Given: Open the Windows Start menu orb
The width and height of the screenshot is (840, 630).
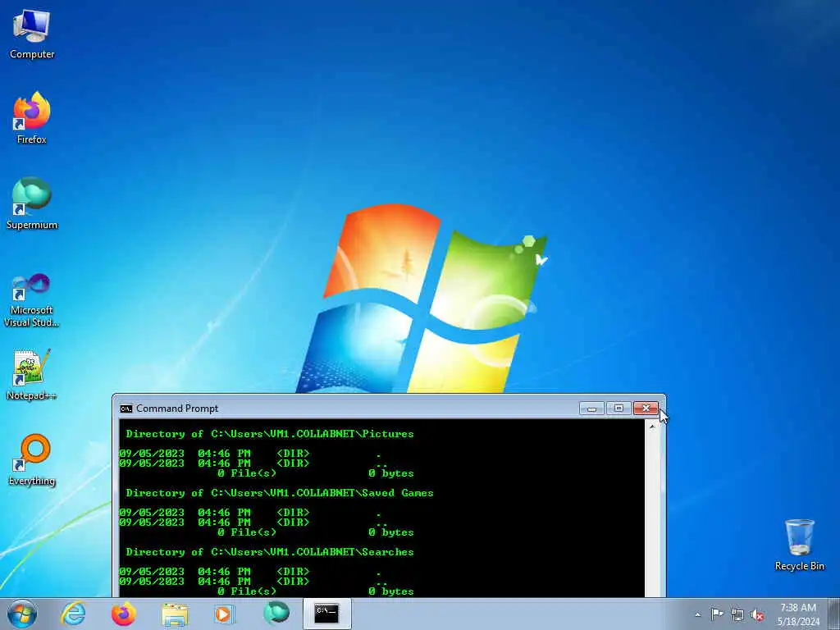Looking at the screenshot, I should 22,614.
